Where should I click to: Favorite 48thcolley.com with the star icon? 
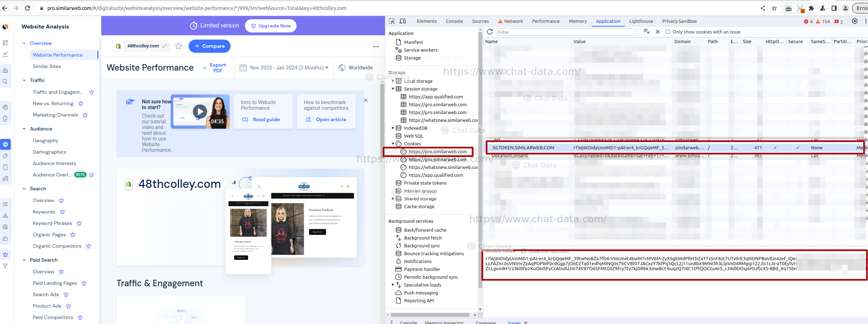pyautogui.click(x=179, y=46)
